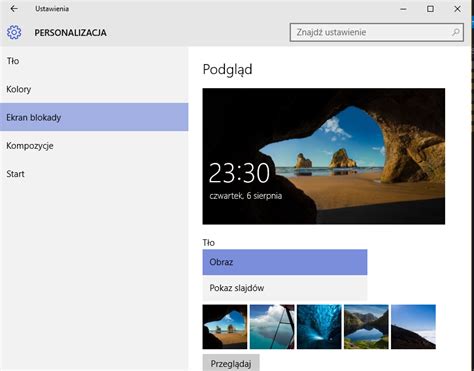Select the mountain lake thumbnail
The image size is (474, 371).
[366, 327]
